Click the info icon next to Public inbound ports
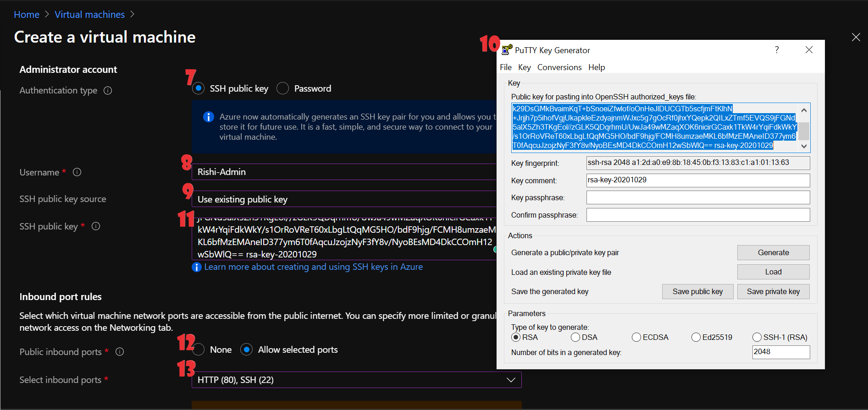 (120, 352)
